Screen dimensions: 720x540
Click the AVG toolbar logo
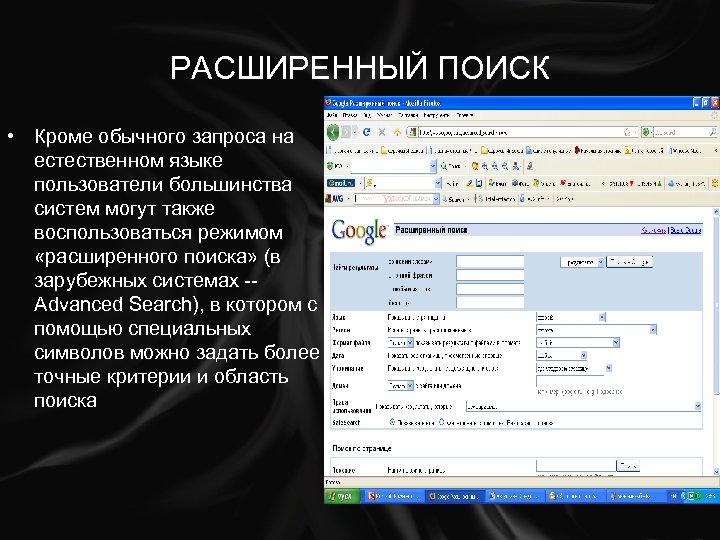(334, 199)
